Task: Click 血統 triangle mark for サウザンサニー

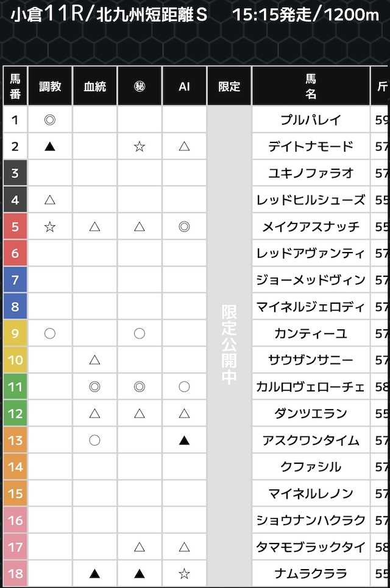Action: pos(94,360)
